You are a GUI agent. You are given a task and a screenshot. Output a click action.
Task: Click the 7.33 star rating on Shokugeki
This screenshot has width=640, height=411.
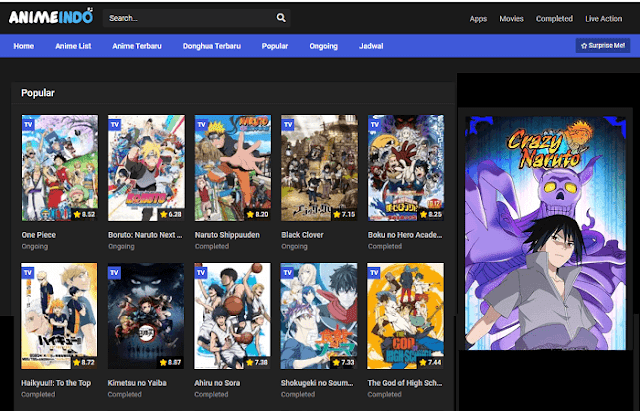click(x=343, y=362)
